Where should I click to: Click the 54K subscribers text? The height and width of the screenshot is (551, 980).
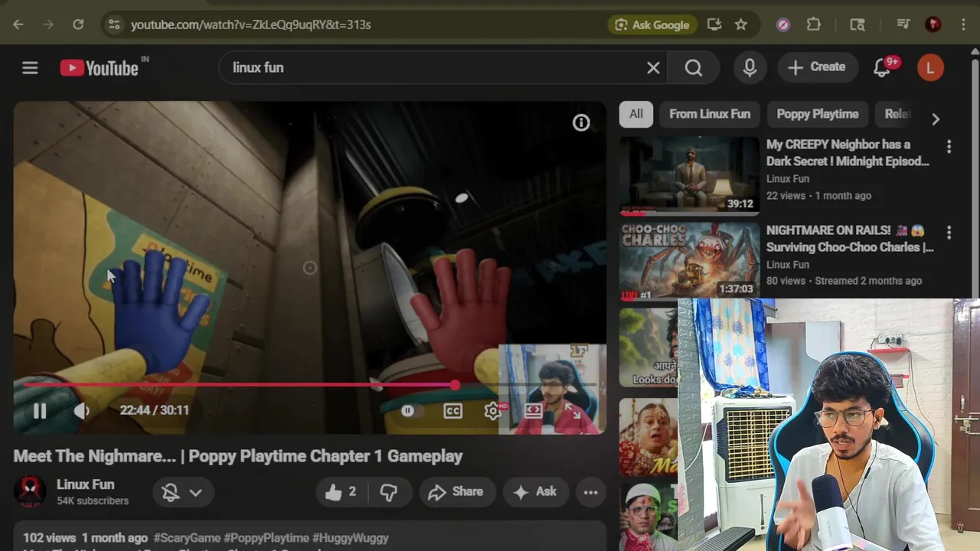(93, 501)
